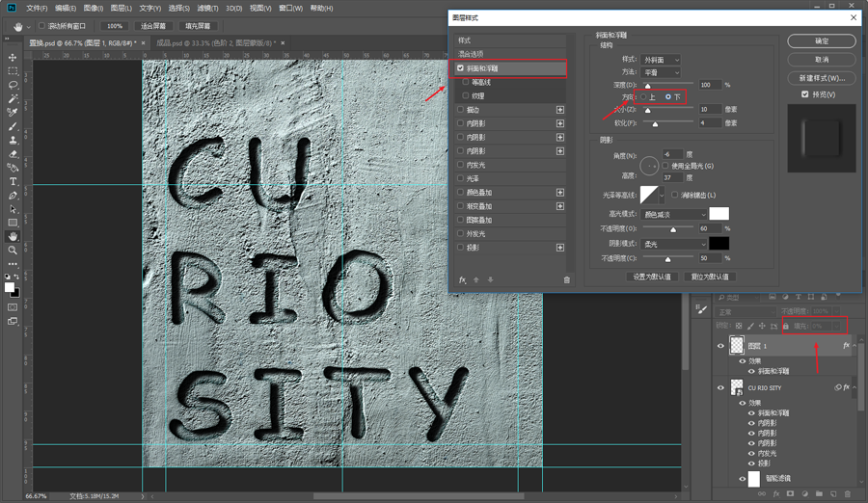Click the white highlight color swatch
The width and height of the screenshot is (868, 503).
coord(719,214)
